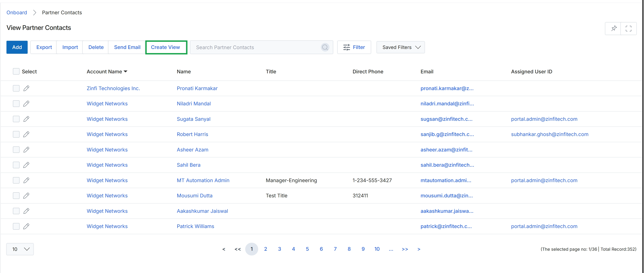Viewport: 644px width, 273px height.
Task: Edit Sugata Sanyal row pencil icon
Action: point(26,119)
